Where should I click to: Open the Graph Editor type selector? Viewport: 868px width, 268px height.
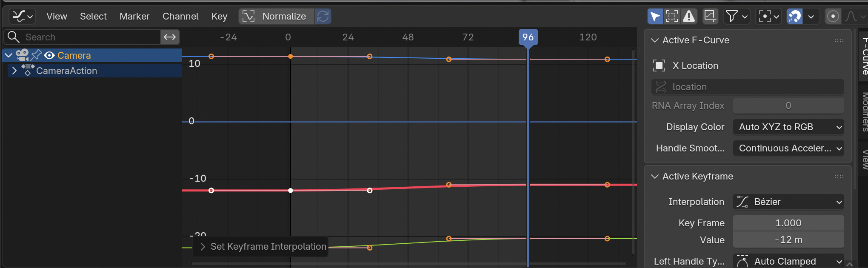tap(22, 17)
